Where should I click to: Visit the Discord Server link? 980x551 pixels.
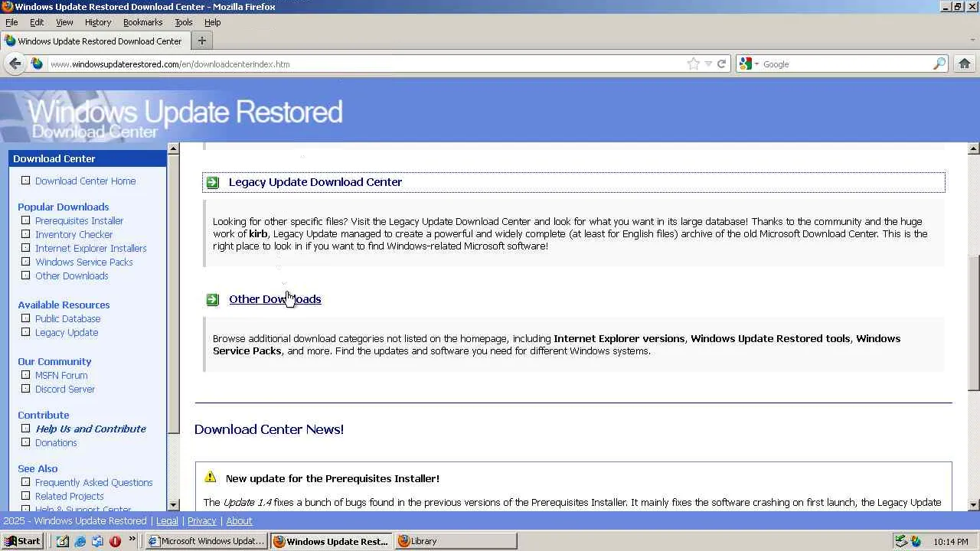pos(65,390)
